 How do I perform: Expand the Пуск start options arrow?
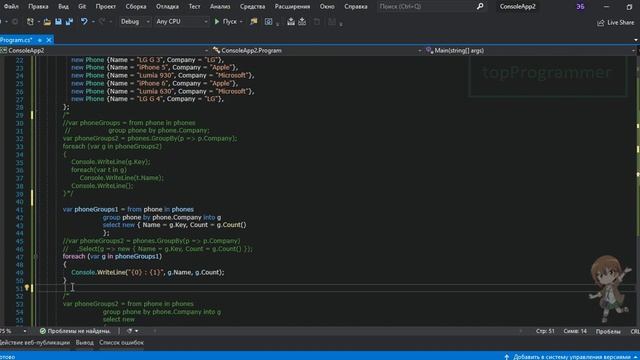[x=241, y=22]
